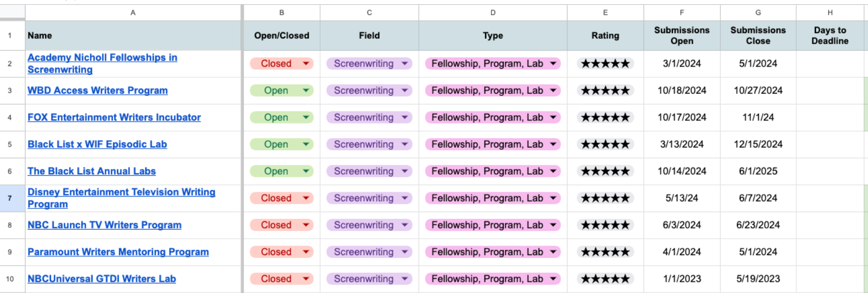This screenshot has width=868, height=293.
Task: Click the star rating in row 3
Action: coord(605,91)
